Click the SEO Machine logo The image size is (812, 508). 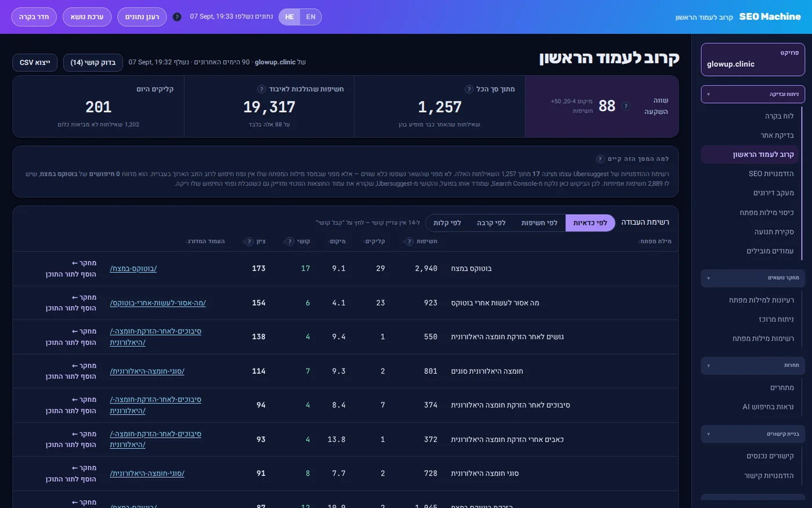[770, 17]
